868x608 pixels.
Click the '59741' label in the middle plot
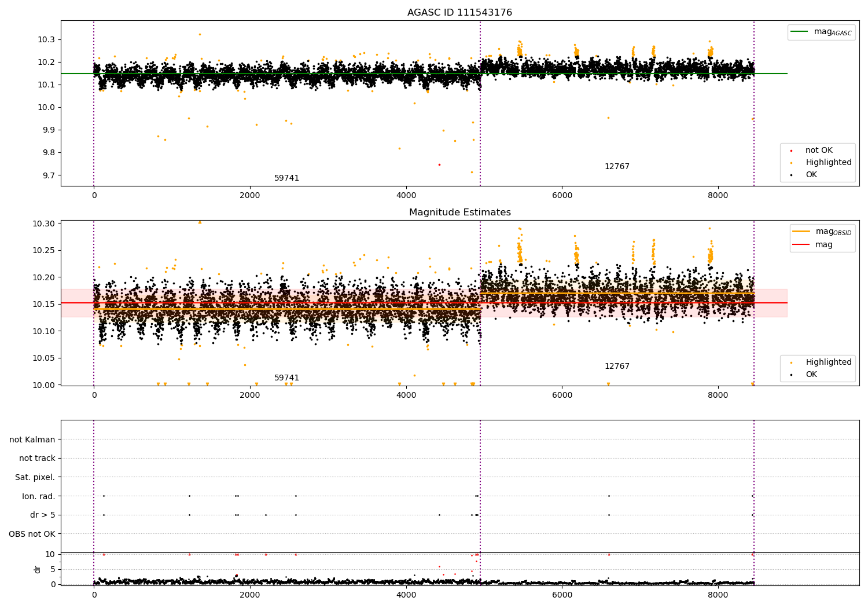tap(286, 378)
